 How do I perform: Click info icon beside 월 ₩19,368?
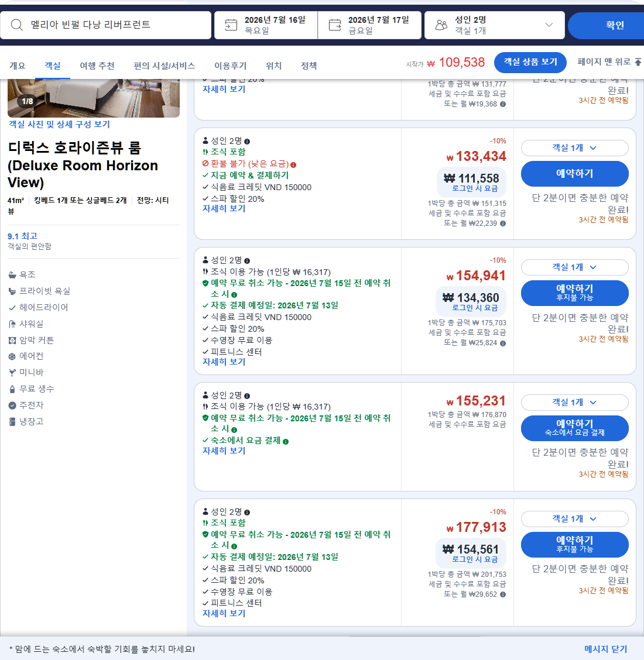click(503, 104)
